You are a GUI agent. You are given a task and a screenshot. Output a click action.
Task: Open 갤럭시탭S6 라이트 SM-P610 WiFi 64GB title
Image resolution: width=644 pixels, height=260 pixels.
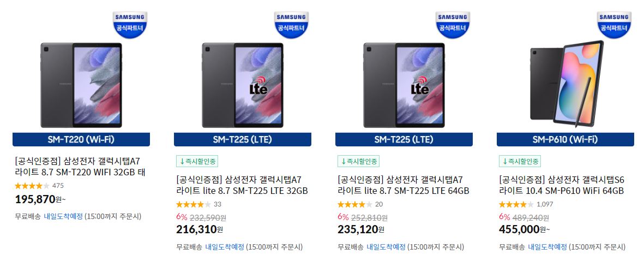click(562, 185)
